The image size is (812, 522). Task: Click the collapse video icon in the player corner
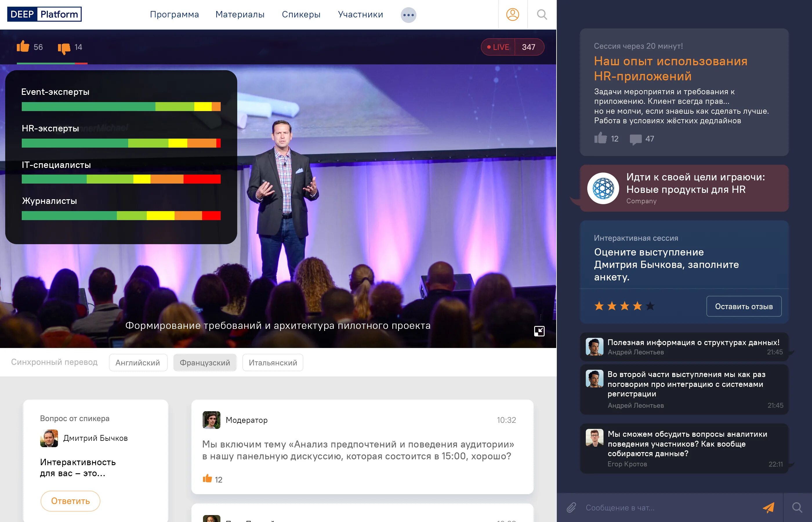[x=539, y=331]
